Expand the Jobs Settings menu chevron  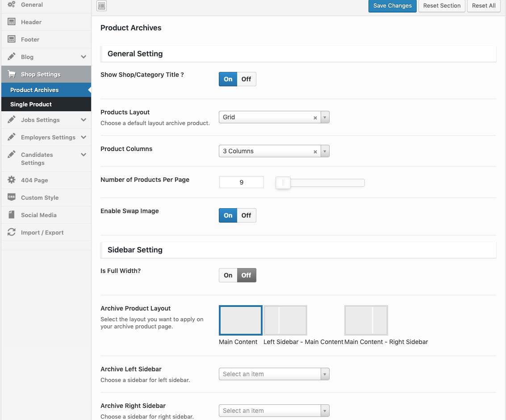point(84,120)
